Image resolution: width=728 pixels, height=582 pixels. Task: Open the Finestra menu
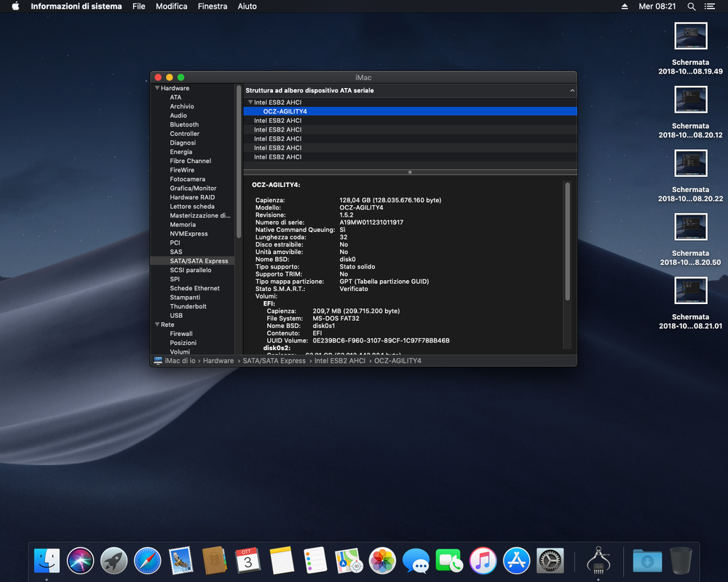tap(212, 7)
